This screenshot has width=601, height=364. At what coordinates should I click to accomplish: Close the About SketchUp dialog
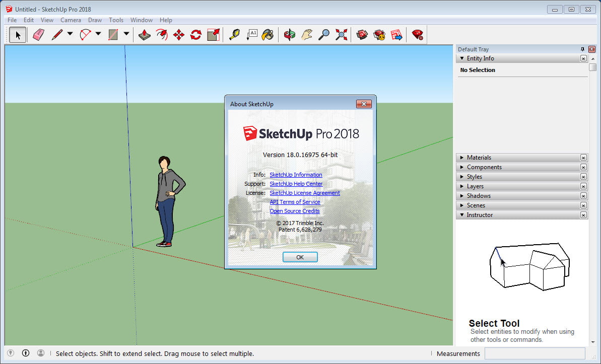point(364,104)
